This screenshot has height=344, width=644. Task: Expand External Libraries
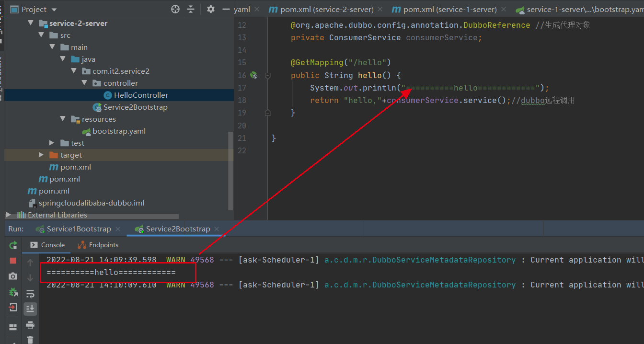tap(8, 215)
